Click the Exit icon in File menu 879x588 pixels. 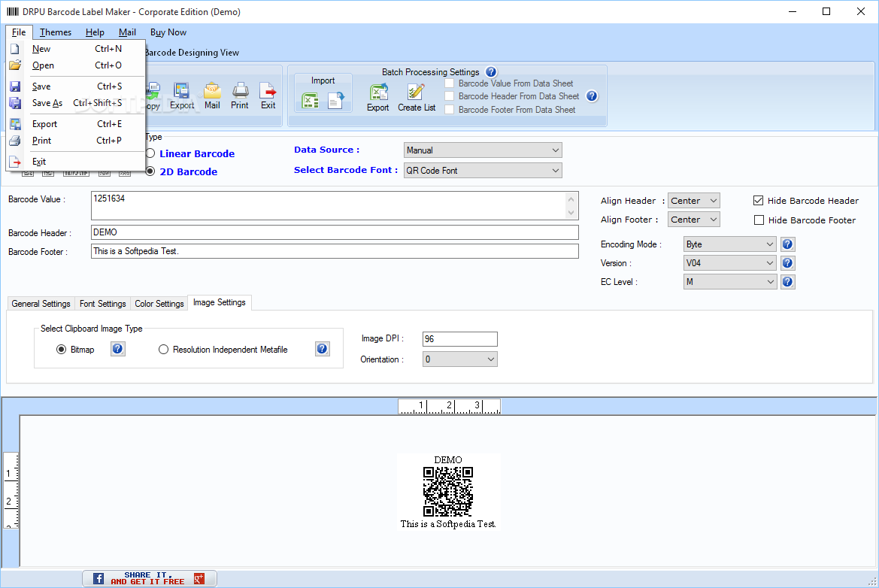click(x=15, y=162)
